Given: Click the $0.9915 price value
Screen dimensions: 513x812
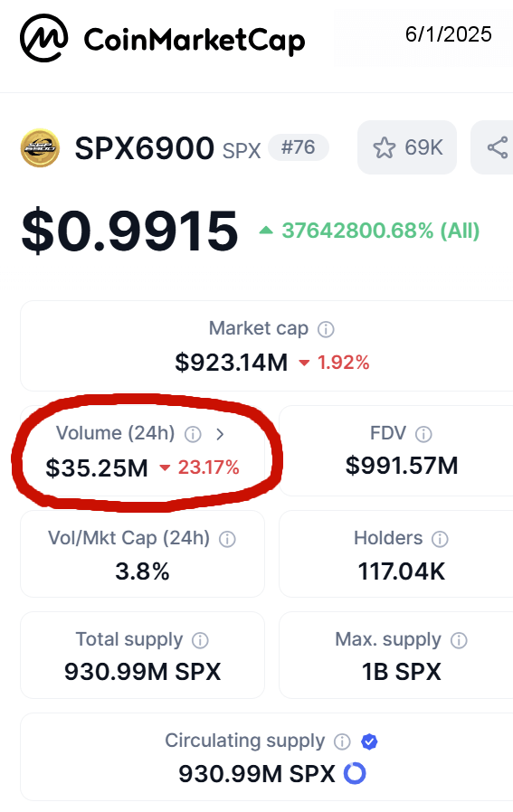Looking at the screenshot, I should point(129,231).
